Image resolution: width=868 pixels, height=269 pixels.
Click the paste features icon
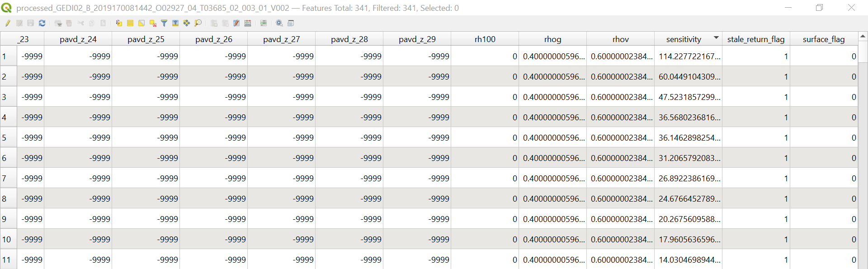click(103, 23)
